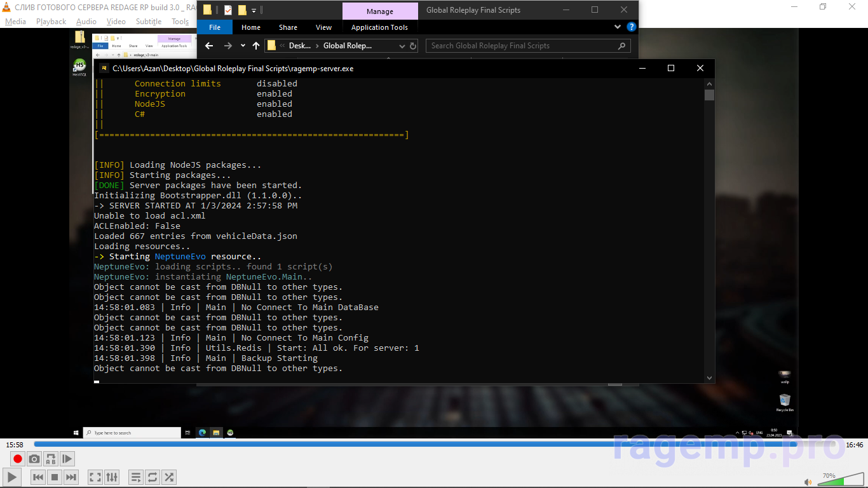Go forward in dark explorer navigation
868x488 pixels.
(228, 46)
